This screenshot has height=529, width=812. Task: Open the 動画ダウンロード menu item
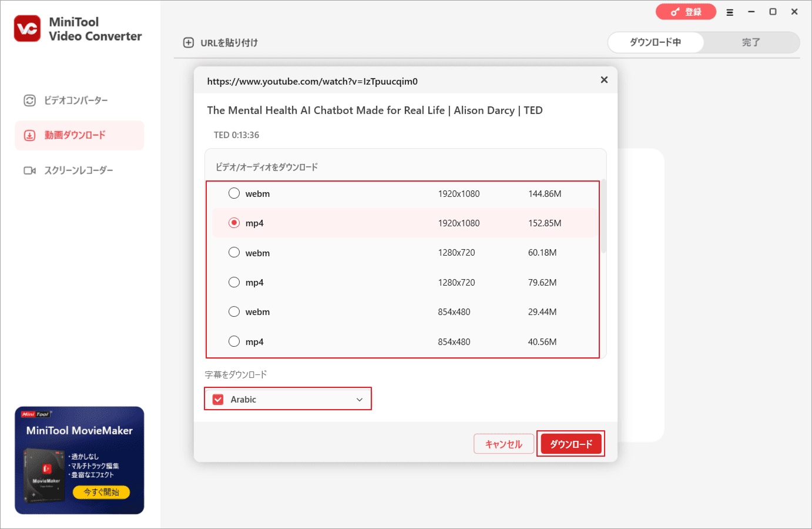[x=79, y=135]
